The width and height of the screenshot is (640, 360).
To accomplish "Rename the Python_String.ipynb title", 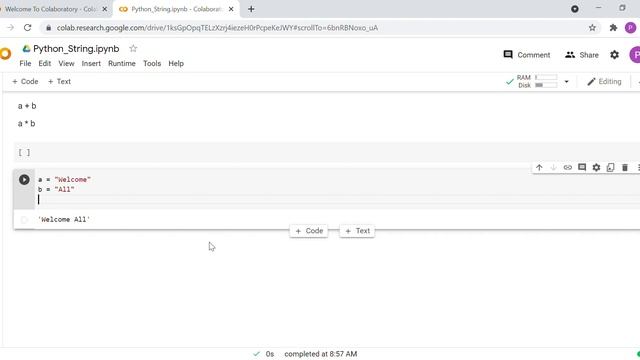I will coord(76,49).
